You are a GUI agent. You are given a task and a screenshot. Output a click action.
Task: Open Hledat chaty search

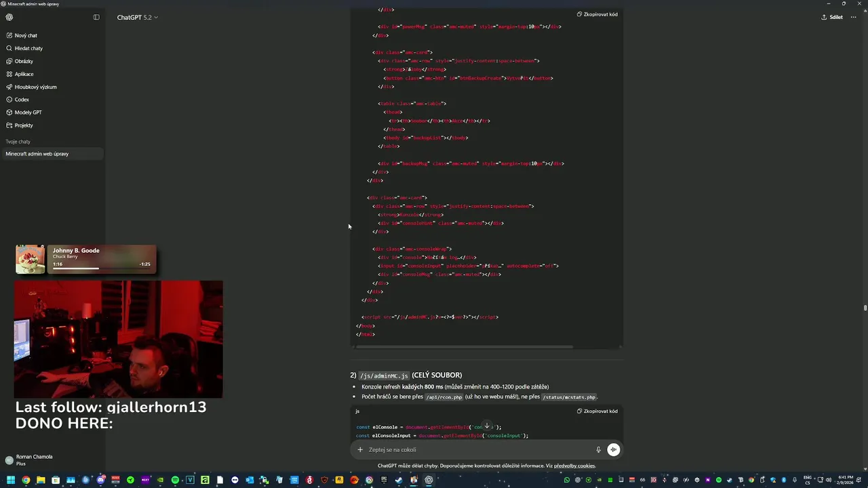(x=28, y=48)
